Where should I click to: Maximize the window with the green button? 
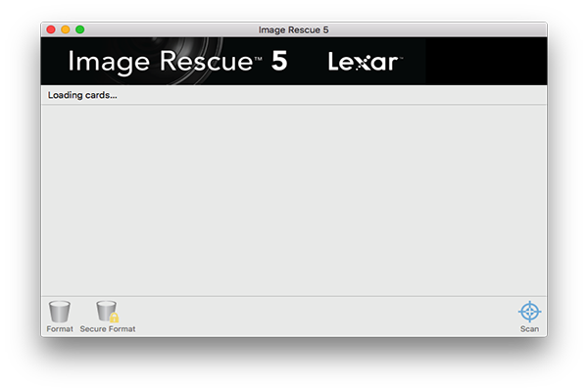[x=80, y=29]
